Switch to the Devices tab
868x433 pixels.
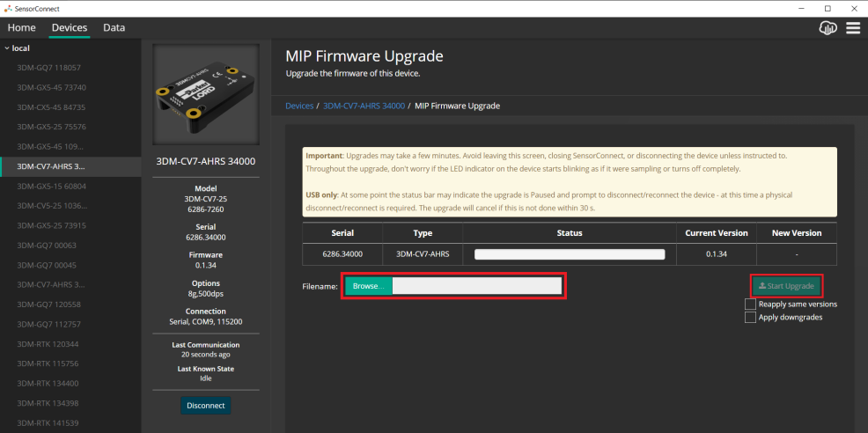pyautogui.click(x=70, y=27)
